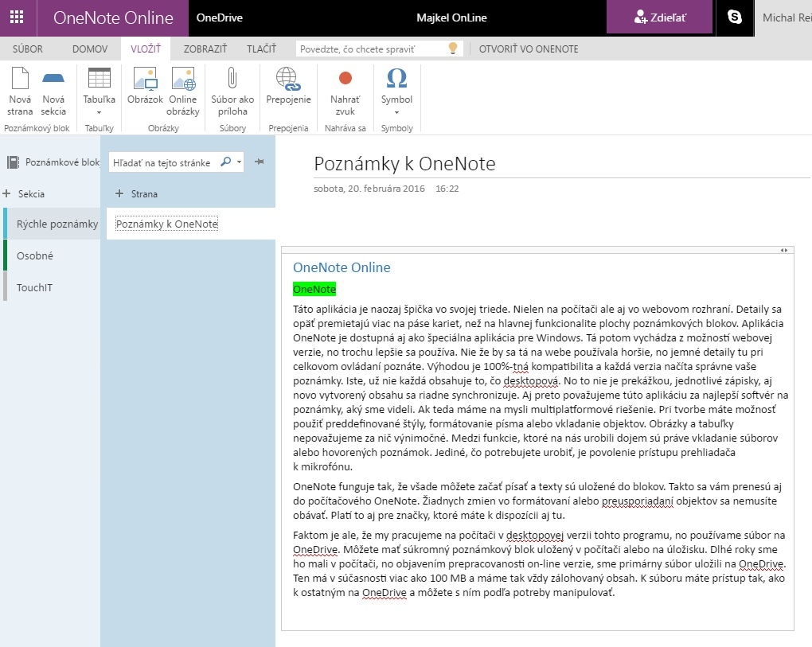
Task: Click the Zdieľať share button
Action: coord(658,18)
